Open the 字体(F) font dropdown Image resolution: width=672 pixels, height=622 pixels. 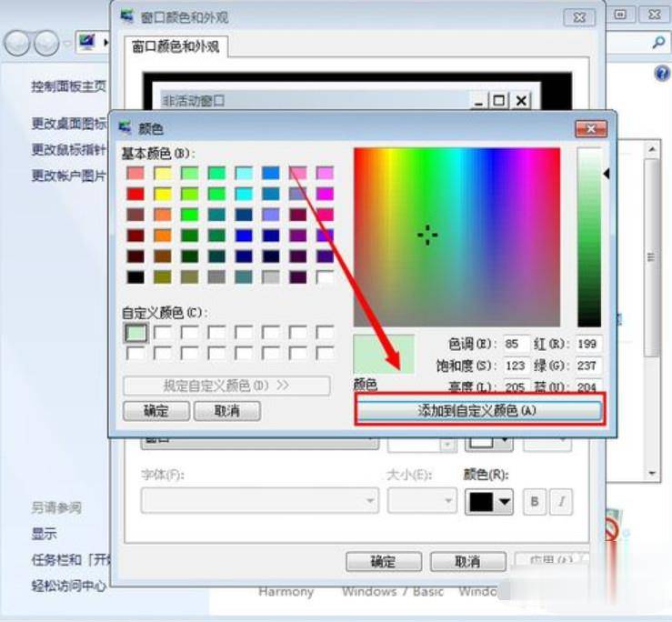click(x=260, y=500)
